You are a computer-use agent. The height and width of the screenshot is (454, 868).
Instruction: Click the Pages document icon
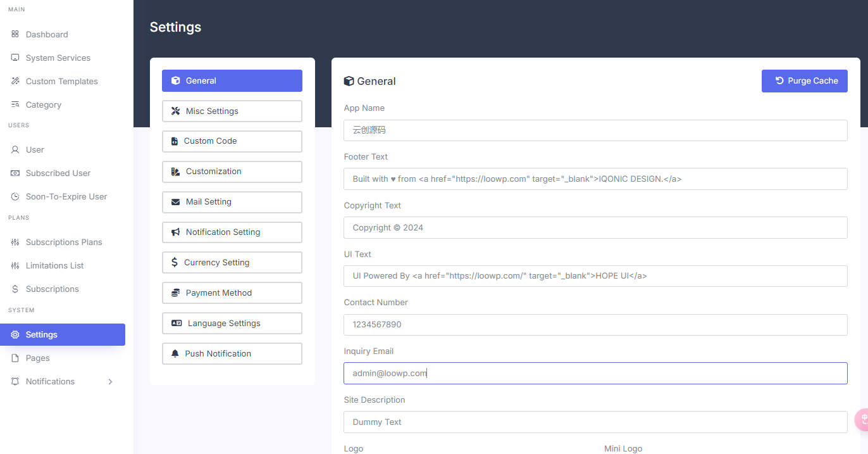click(15, 358)
